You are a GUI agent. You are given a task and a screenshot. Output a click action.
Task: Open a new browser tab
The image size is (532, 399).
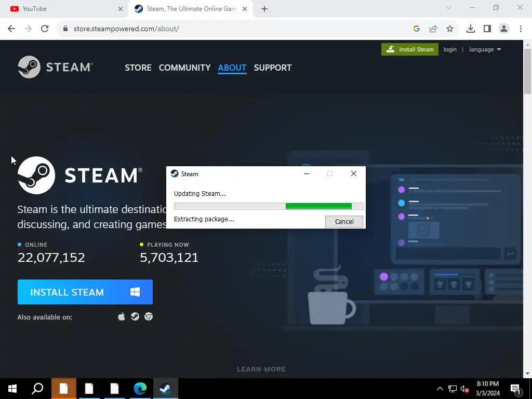click(x=264, y=9)
